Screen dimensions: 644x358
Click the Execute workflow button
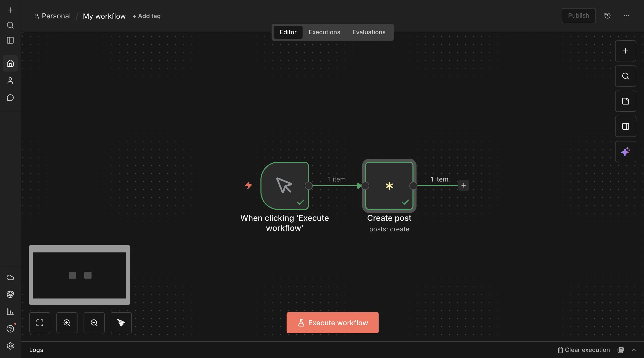(332, 323)
